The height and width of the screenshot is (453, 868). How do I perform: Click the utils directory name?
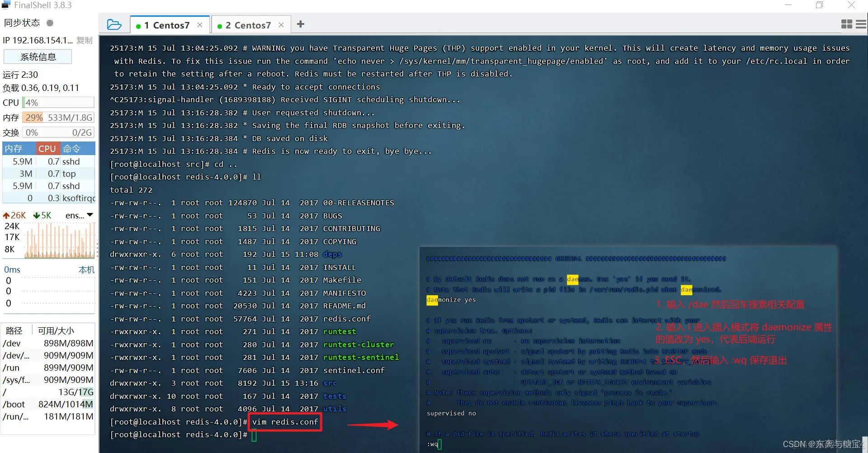(x=335, y=409)
